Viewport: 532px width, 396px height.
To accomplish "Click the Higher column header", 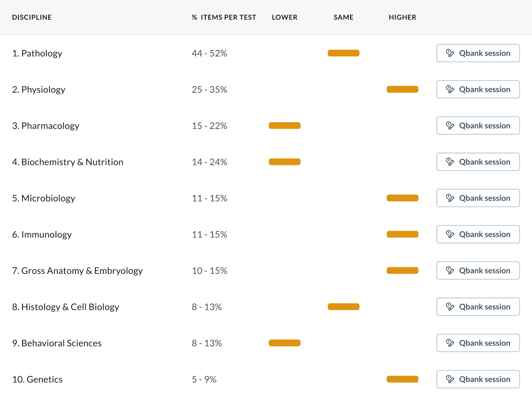I will pyautogui.click(x=402, y=18).
